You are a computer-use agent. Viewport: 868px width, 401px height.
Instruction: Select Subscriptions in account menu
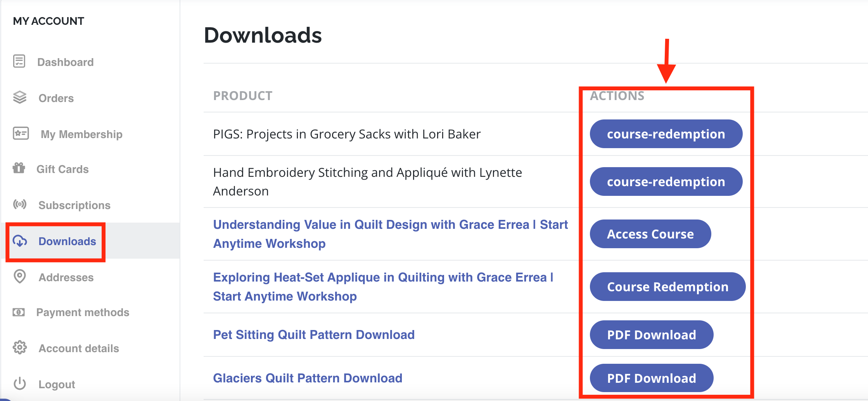pyautogui.click(x=74, y=205)
